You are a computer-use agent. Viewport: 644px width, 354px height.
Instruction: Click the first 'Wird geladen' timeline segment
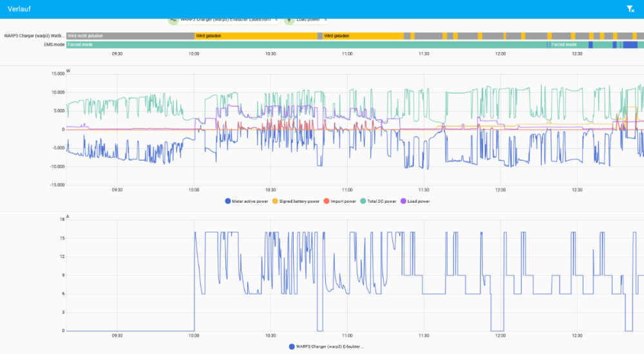tap(256, 36)
